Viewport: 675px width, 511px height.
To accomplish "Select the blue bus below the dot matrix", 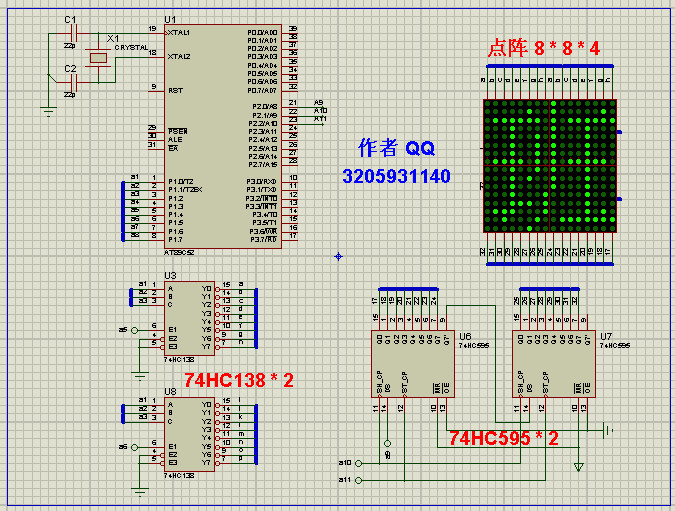I will pyautogui.click(x=550, y=264).
